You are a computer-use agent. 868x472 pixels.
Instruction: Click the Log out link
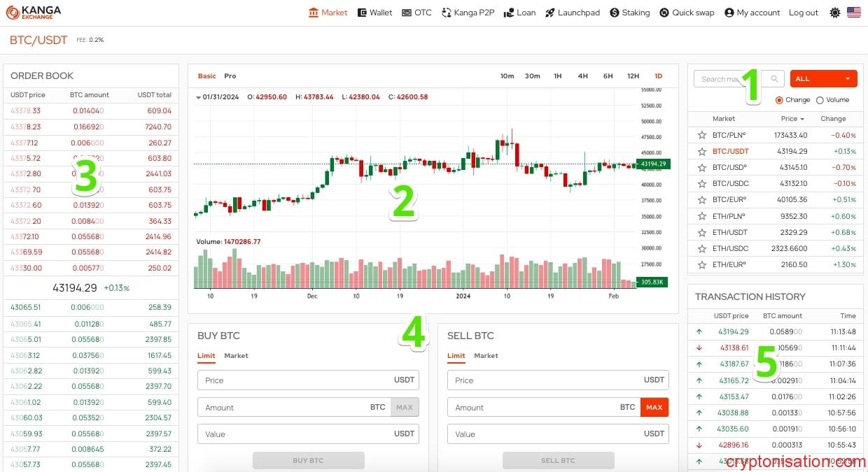pyautogui.click(x=803, y=13)
